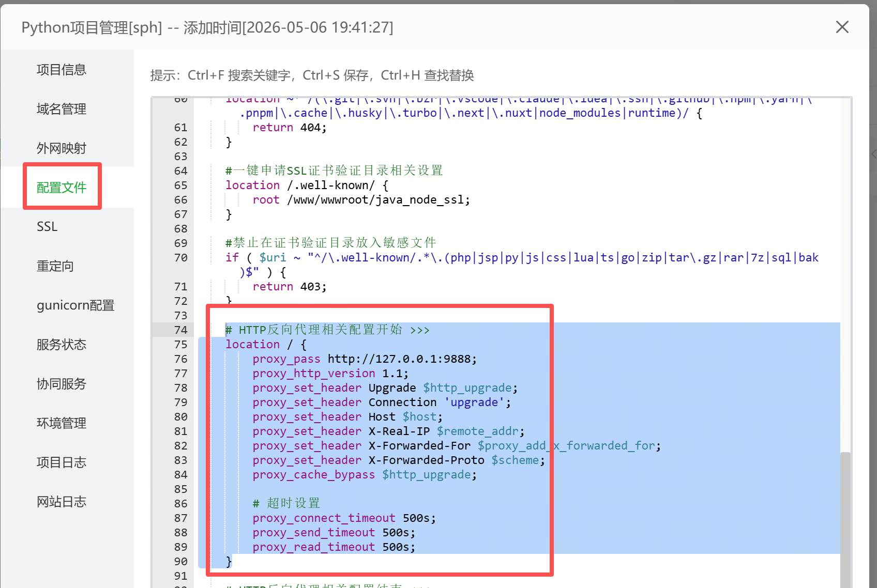This screenshot has height=588, width=877.
Task: View 服务状态 tab
Action: (x=61, y=345)
